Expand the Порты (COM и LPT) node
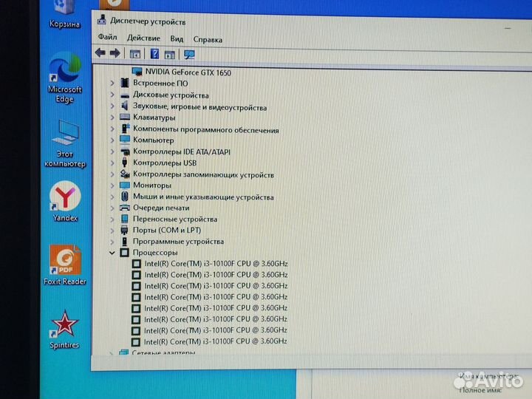Screen dimensions: 532x399 [112, 231]
